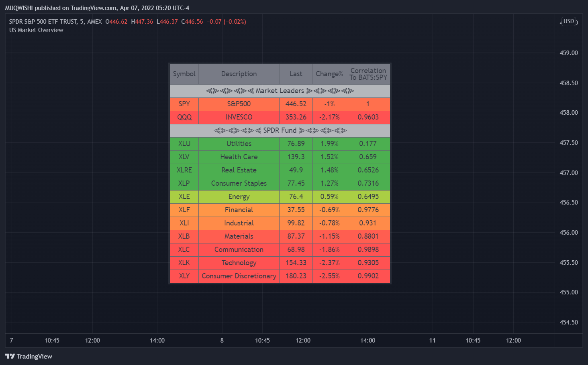Select the XLP symbol cell
Viewport: 588px width, 365px height.
[x=184, y=183]
